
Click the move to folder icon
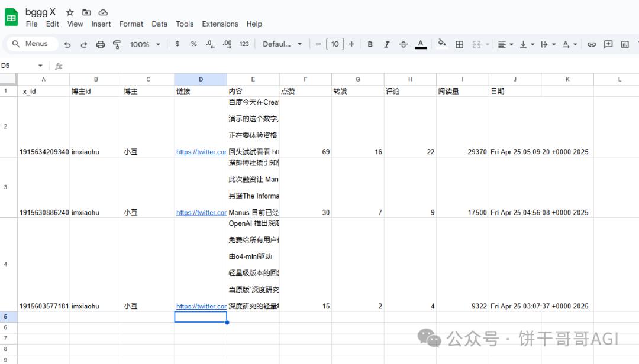pos(86,12)
